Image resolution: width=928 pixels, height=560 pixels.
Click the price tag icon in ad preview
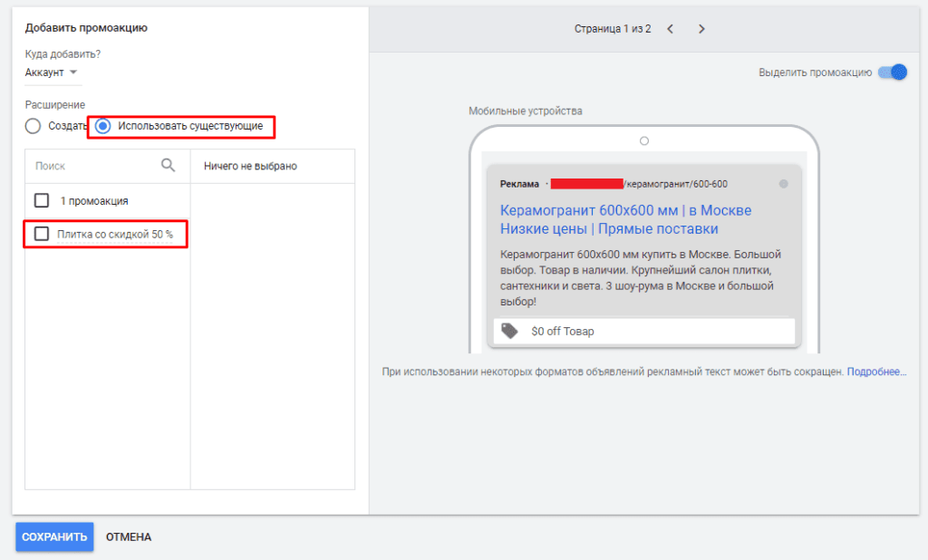pos(509,331)
